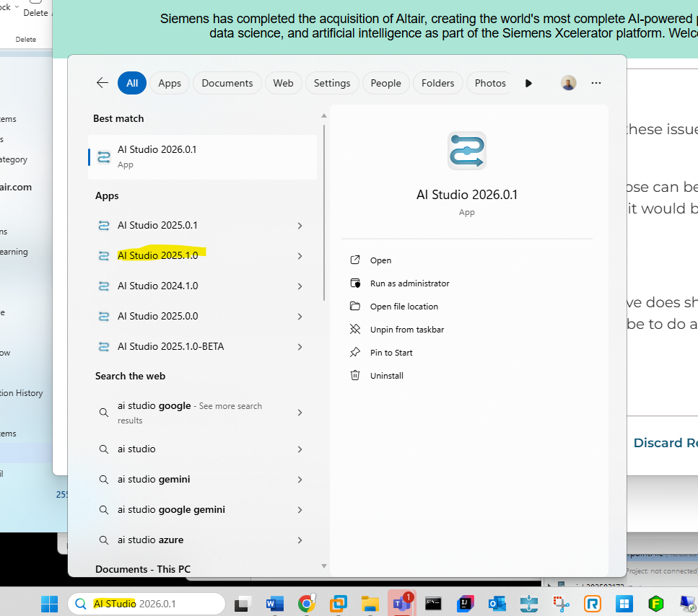Open Task View from the taskbar
This screenshot has width=698, height=616.
pos(242,604)
